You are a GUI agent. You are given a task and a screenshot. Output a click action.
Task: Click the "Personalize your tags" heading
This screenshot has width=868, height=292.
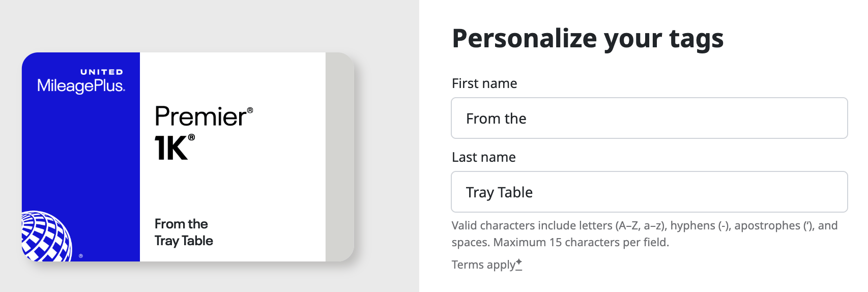[588, 39]
